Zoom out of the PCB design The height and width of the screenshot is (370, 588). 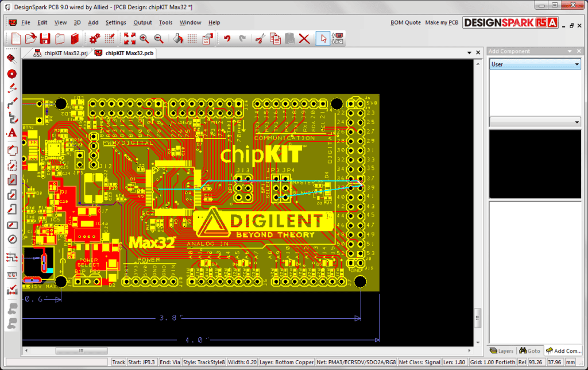tap(159, 38)
